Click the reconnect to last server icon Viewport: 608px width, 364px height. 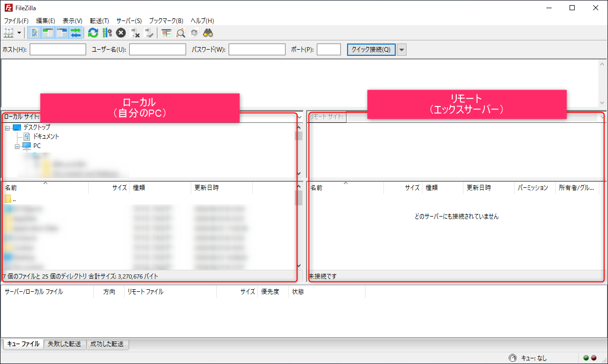click(x=149, y=33)
